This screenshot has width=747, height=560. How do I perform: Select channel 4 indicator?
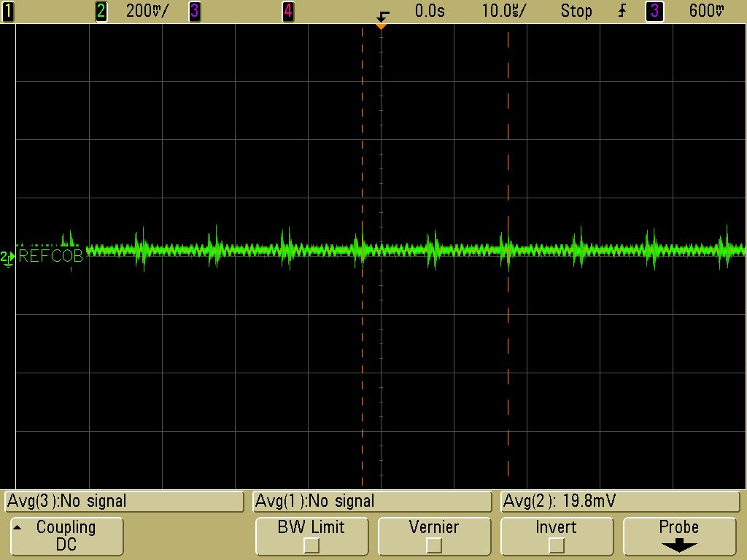[287, 11]
